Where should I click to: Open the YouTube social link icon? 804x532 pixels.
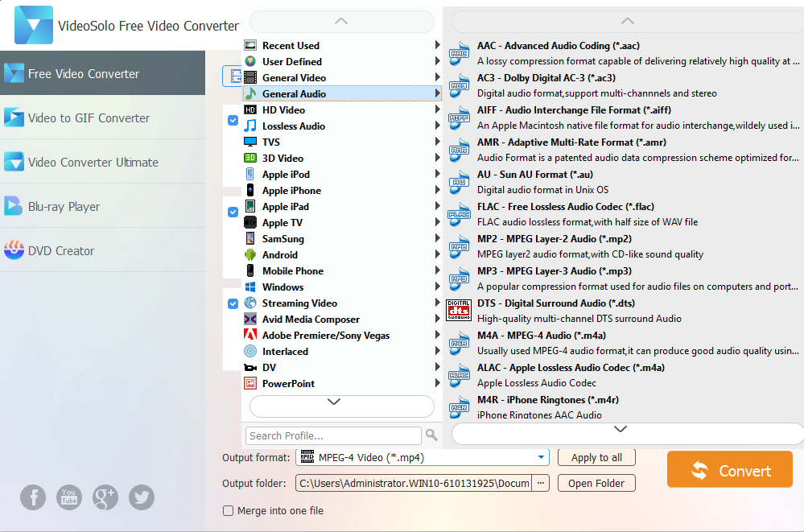(69, 497)
